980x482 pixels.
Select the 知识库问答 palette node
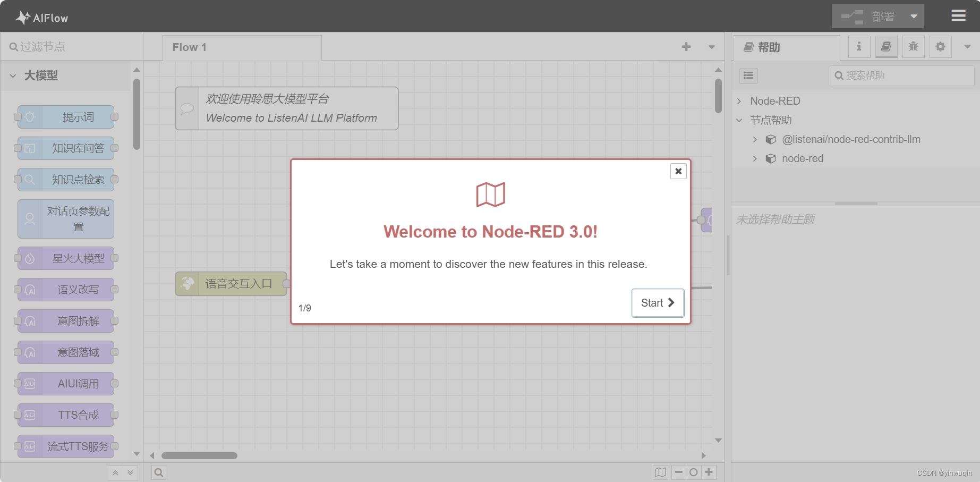[x=66, y=148]
